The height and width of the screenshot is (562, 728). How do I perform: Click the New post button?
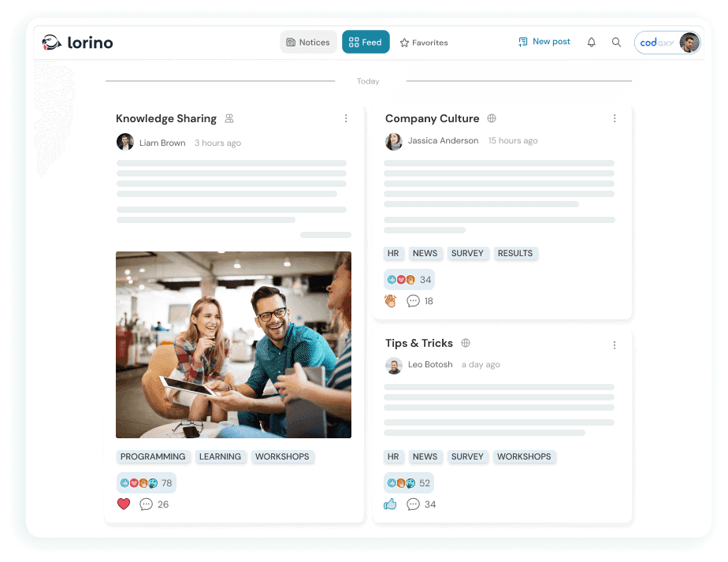pyautogui.click(x=544, y=41)
